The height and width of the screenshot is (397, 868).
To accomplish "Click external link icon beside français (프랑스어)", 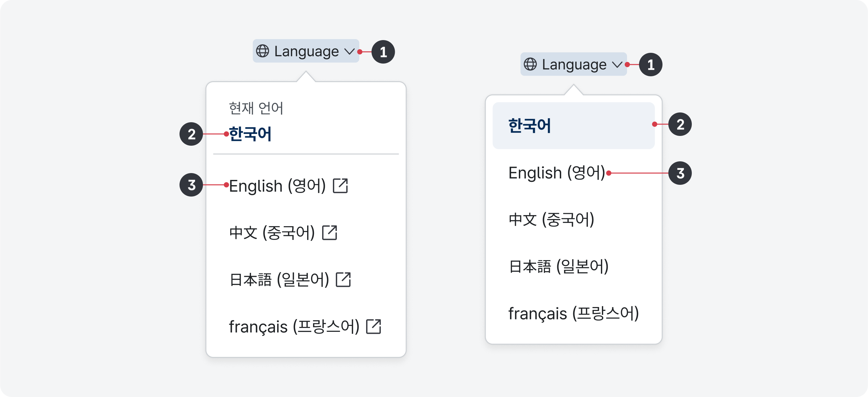I will click(373, 327).
